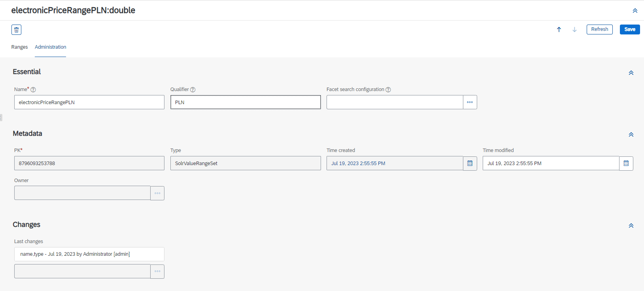Viewport: 644px width, 291px height.
Task: Click the trash delete icon
Action: click(x=16, y=30)
